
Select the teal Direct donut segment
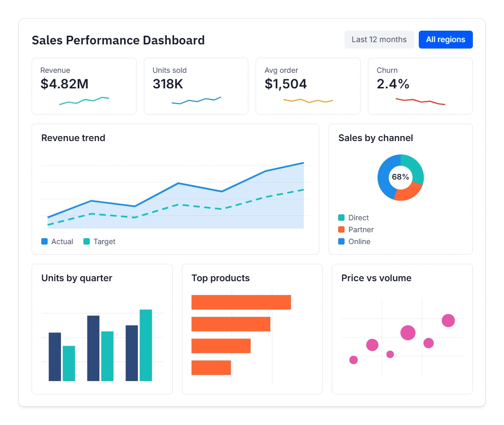(415, 168)
